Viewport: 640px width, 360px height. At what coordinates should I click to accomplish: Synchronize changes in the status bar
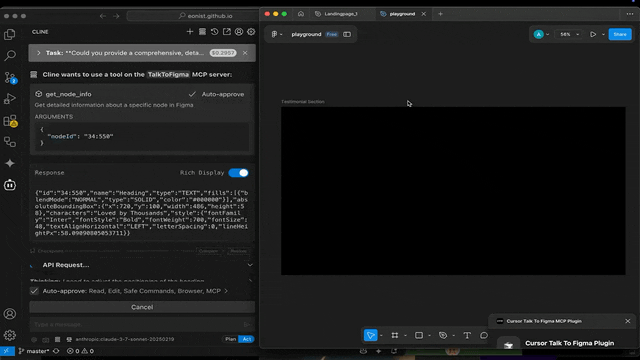pos(56,351)
